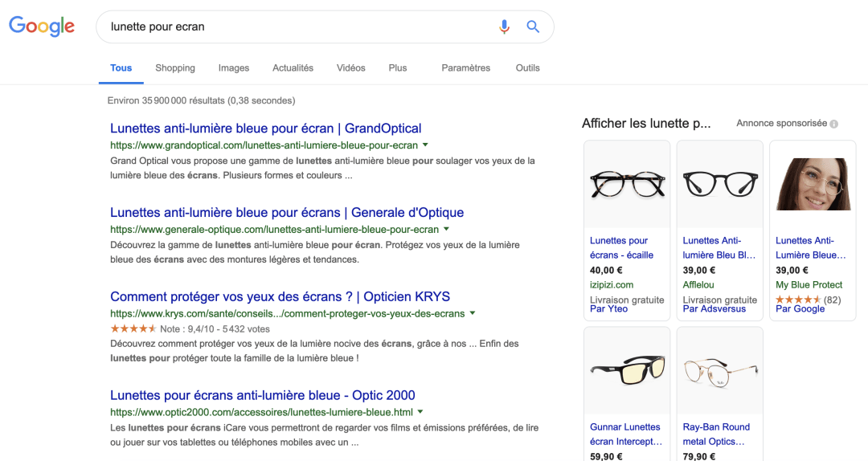The image size is (868, 461).
Task: Click the 59,90 € Gunnar price
Action: [606, 456]
